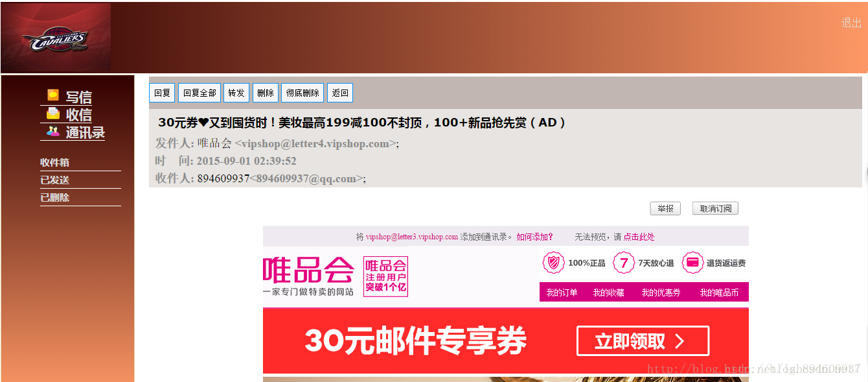The height and width of the screenshot is (382, 868).
Task: Forward the email with 转发 button
Action: coord(236,93)
